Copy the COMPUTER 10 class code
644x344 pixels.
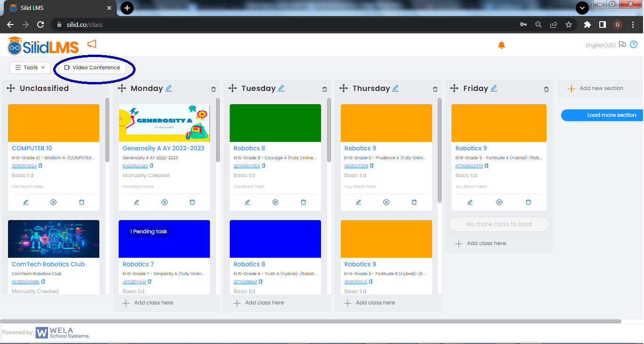click(x=41, y=166)
